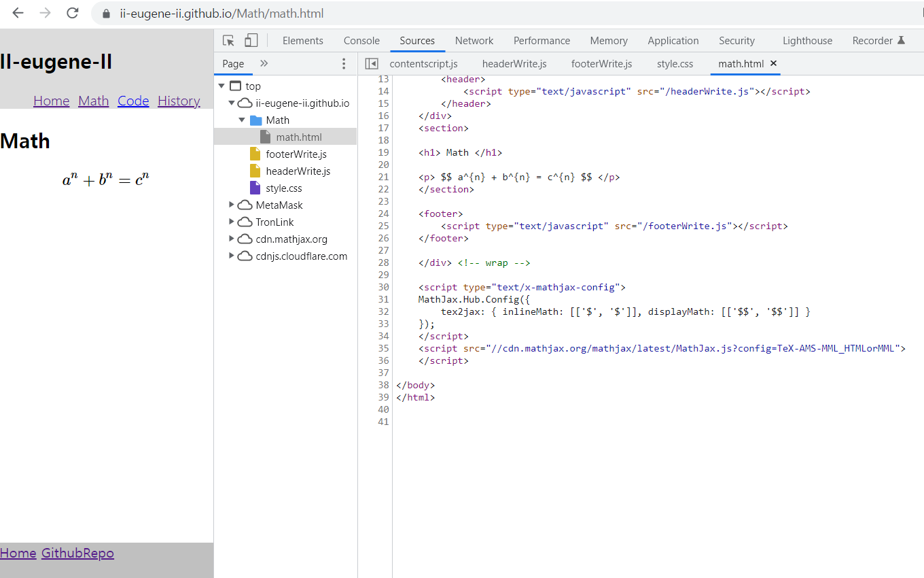924x578 pixels.
Task: Expand the TronLink tree node
Action: 232,222
